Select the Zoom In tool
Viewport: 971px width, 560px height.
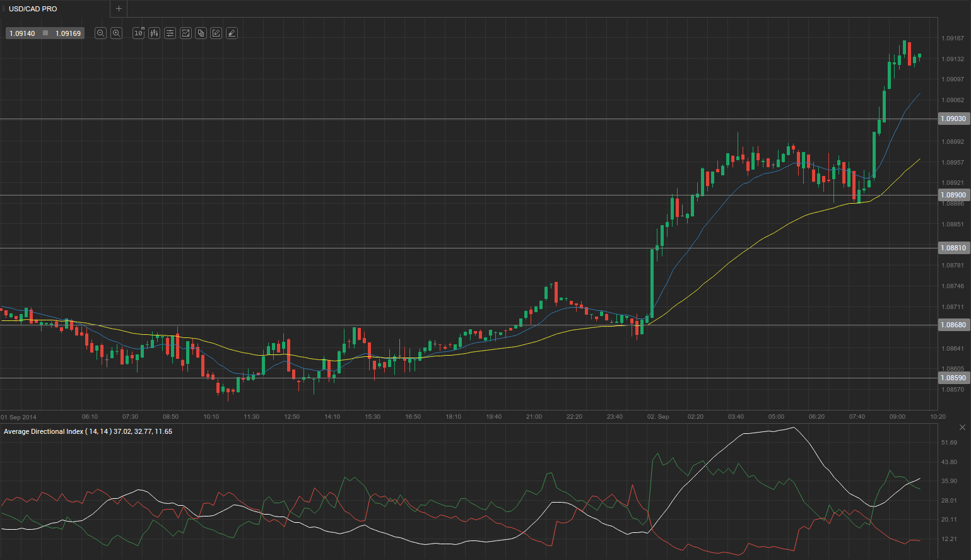(x=116, y=33)
